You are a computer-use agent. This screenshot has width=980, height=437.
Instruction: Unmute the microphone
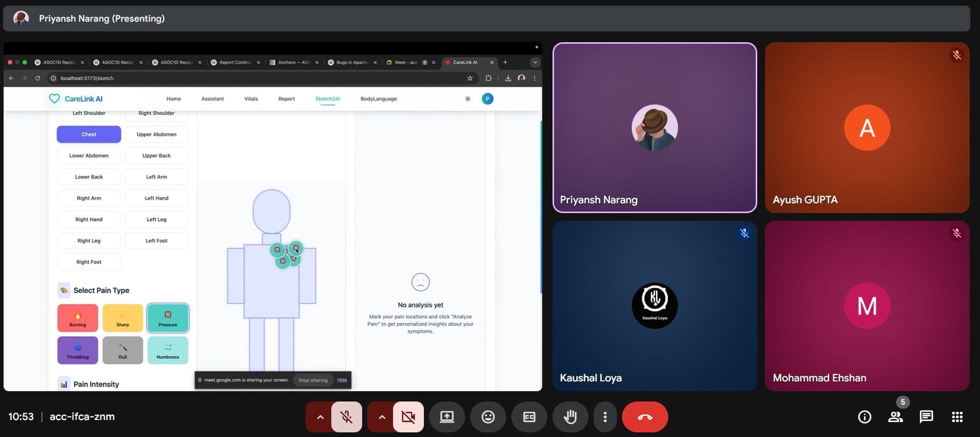click(x=347, y=417)
